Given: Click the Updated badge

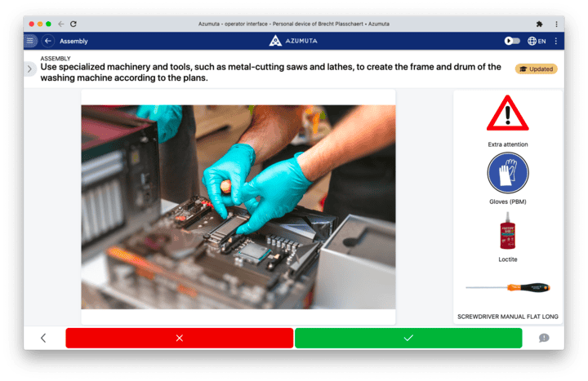Looking at the screenshot, I should coord(537,69).
